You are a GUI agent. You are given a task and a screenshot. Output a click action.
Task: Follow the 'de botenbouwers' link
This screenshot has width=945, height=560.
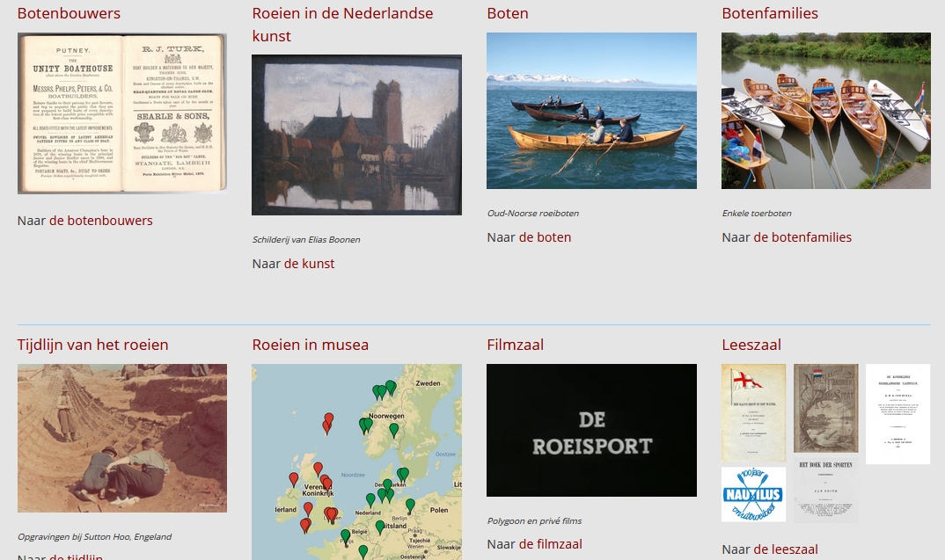click(x=100, y=221)
